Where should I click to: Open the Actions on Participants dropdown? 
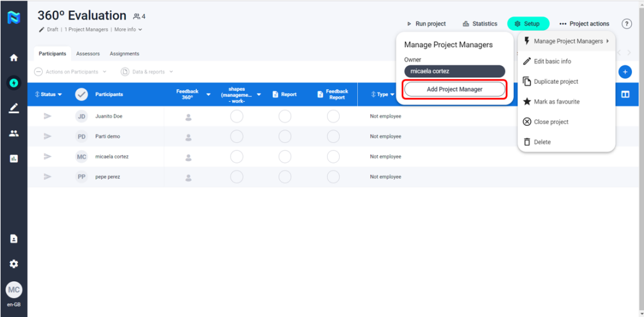point(70,72)
